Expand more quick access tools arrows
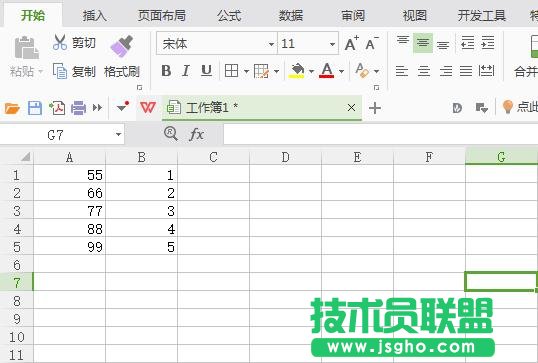This screenshot has width=538, height=363. [x=97, y=108]
